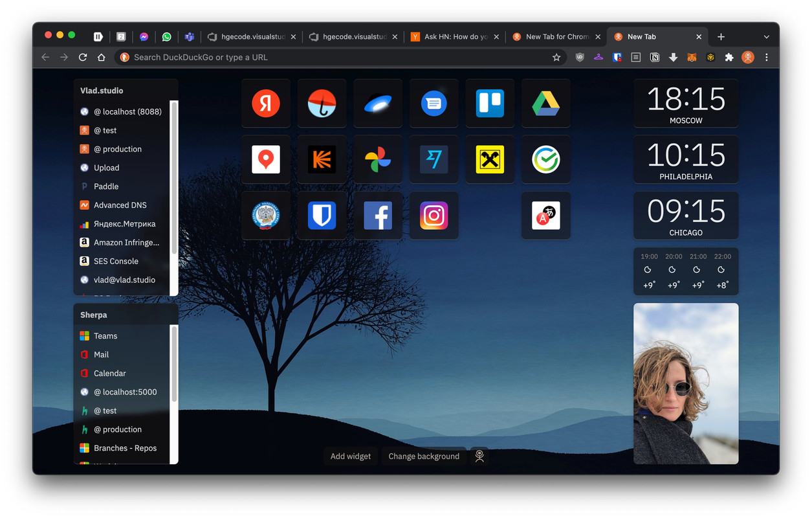This screenshot has height=518, width=812.
Task: Click the MetaMask fox extension icon
Action: click(x=692, y=57)
